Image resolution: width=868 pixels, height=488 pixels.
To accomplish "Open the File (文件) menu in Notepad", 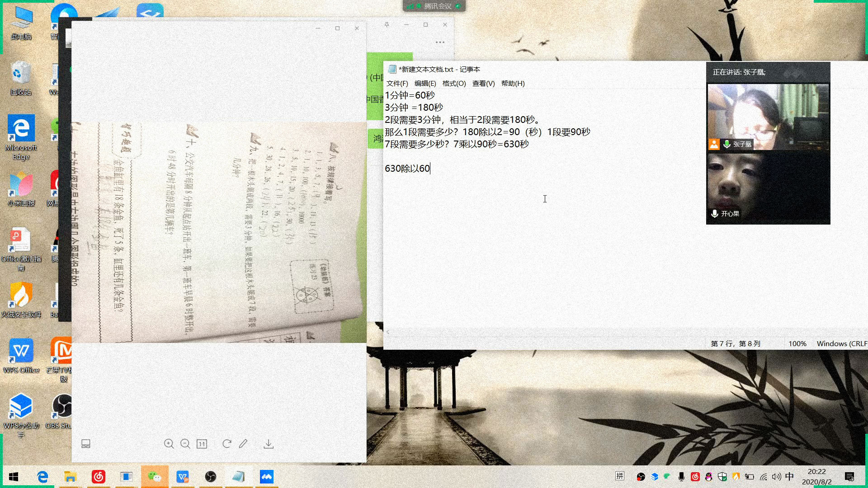I will 397,83.
